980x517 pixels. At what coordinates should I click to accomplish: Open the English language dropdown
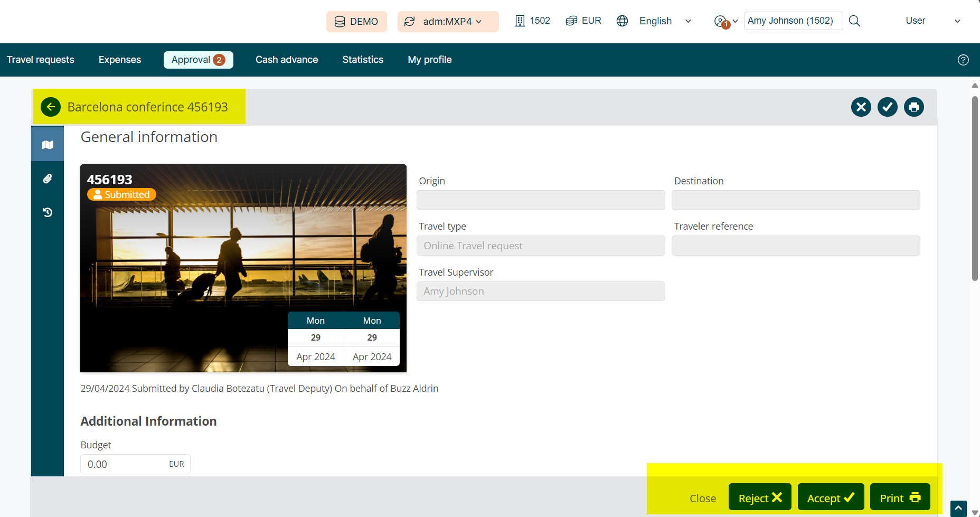[x=664, y=21]
